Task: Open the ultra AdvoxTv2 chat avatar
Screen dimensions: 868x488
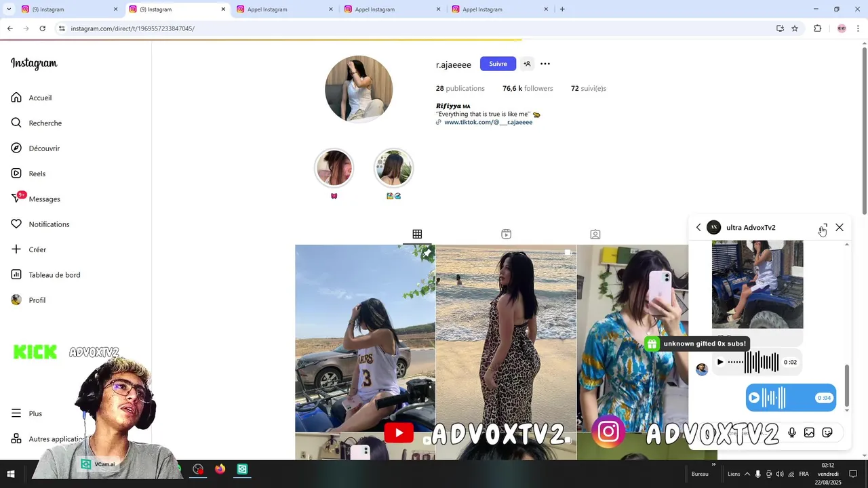Action: (x=713, y=228)
